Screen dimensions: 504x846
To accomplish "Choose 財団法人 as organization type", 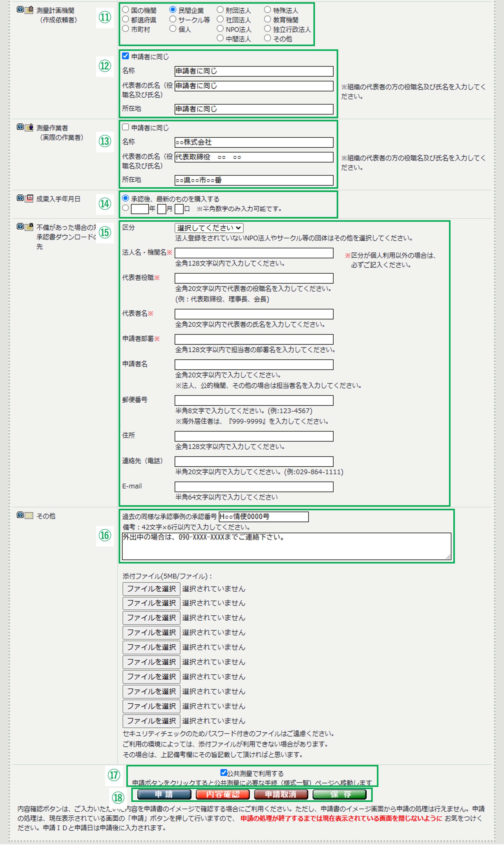I will 220,10.
